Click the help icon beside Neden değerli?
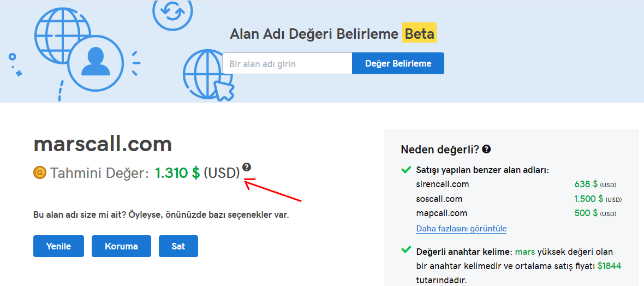This screenshot has height=286, width=644. click(x=486, y=150)
